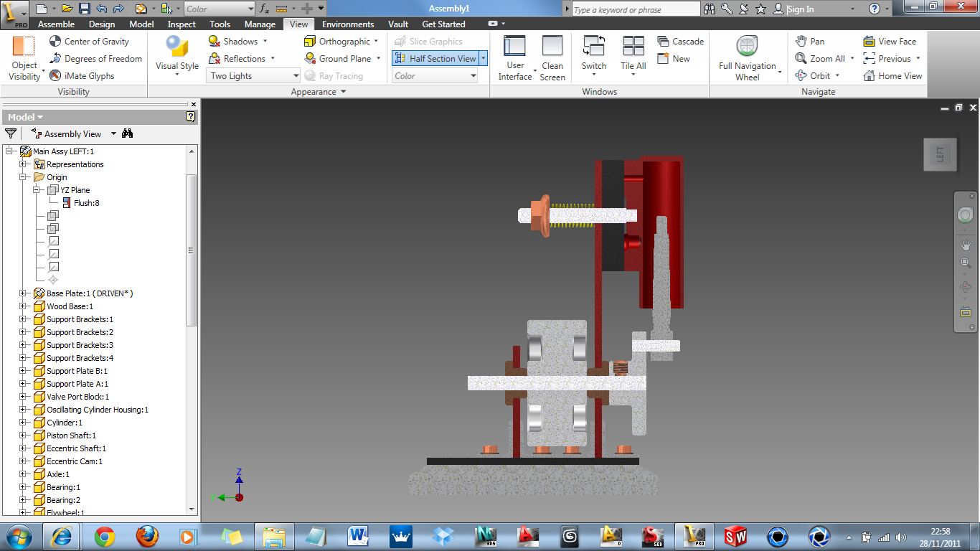This screenshot has height=551, width=980.
Task: Open the Inspect ribbon tab
Action: [182, 24]
